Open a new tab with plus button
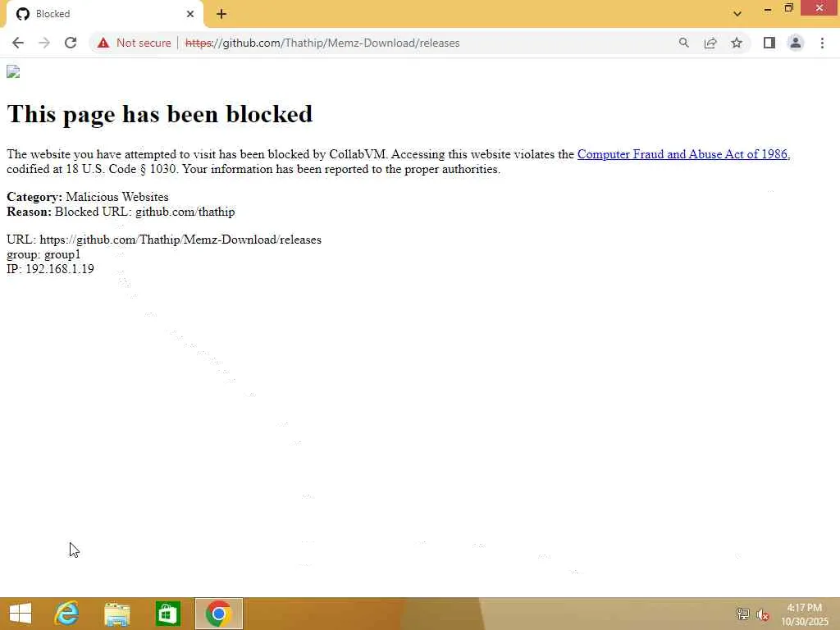Screen dimensions: 840x630 click(x=221, y=14)
